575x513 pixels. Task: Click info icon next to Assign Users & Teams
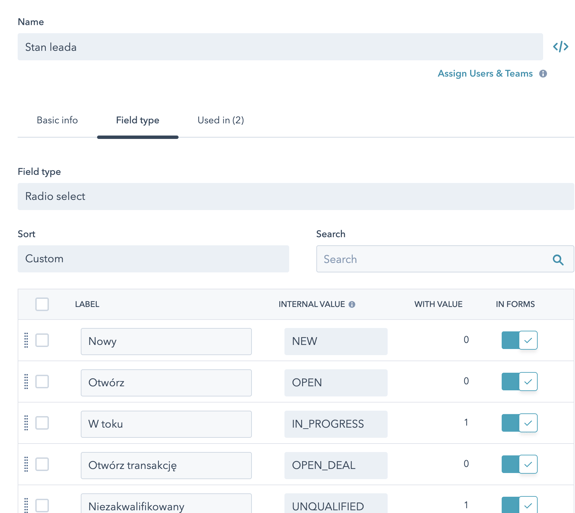point(543,74)
